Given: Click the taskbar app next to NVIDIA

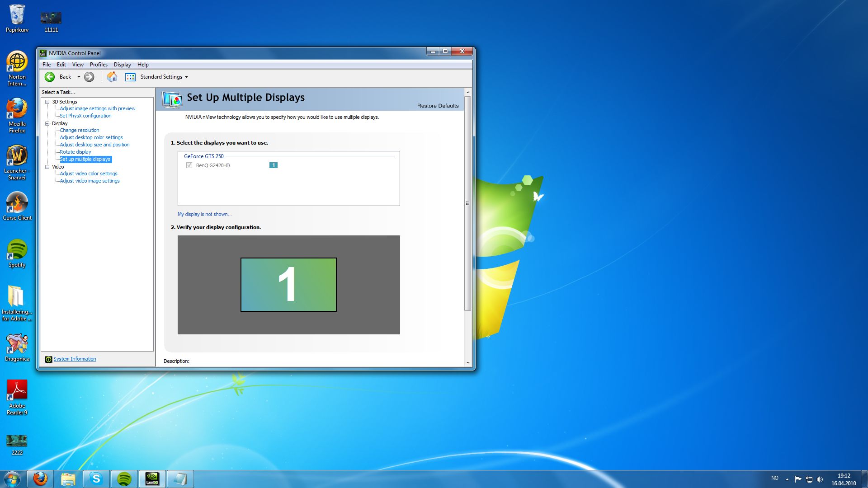Looking at the screenshot, I should [180, 479].
